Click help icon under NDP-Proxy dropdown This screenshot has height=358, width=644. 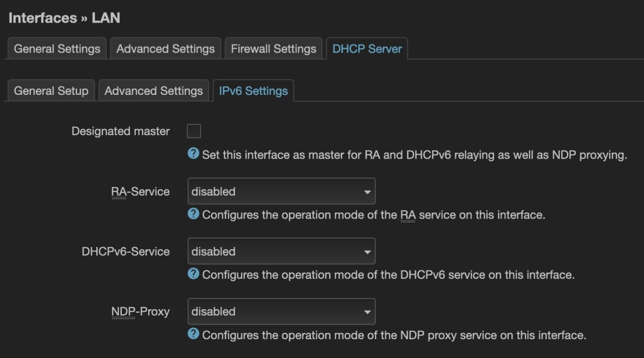[193, 334]
